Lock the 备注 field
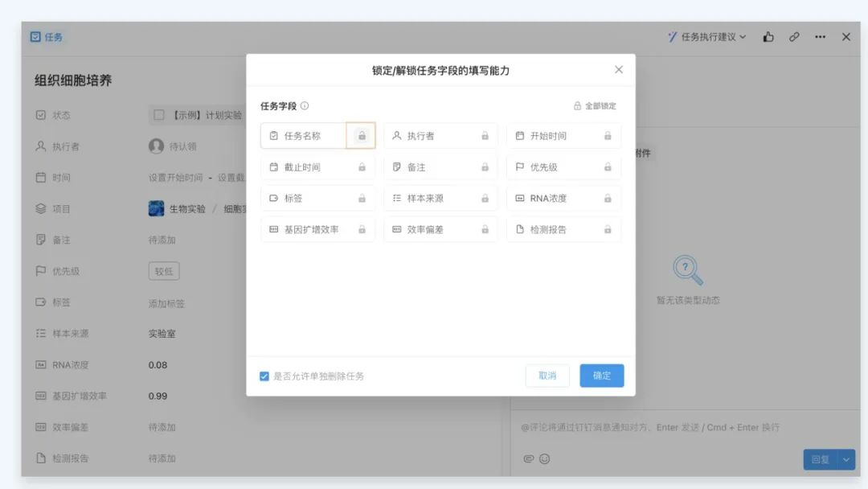868x489 pixels. coord(485,167)
